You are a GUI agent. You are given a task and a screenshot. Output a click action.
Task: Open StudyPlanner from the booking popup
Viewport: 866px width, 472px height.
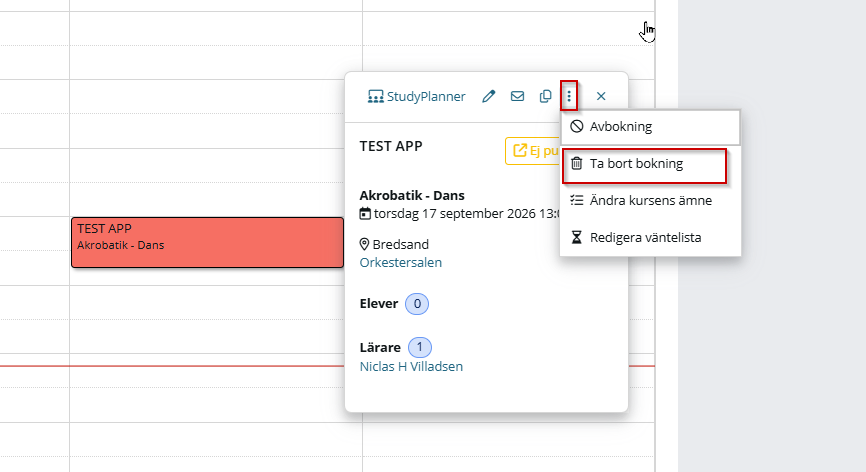(416, 97)
